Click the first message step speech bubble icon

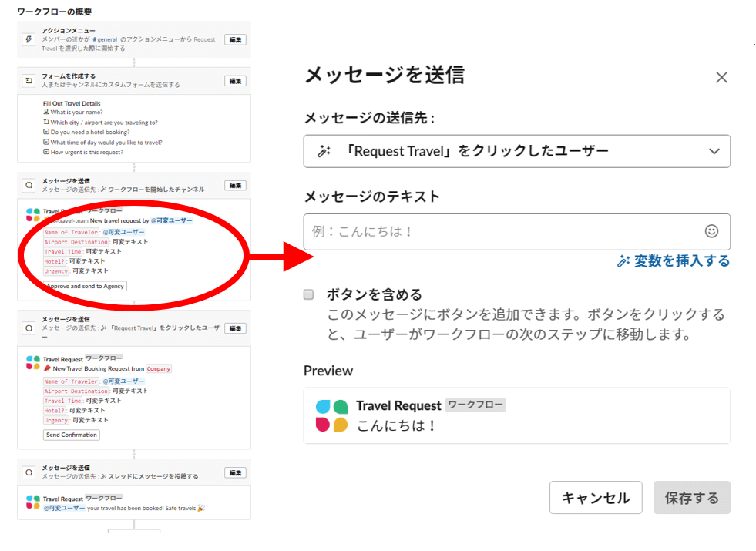[x=29, y=185]
